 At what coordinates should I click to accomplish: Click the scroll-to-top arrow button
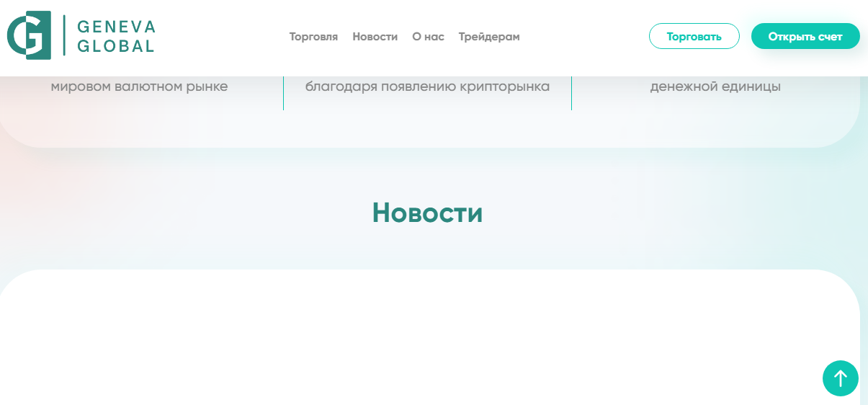(x=841, y=378)
